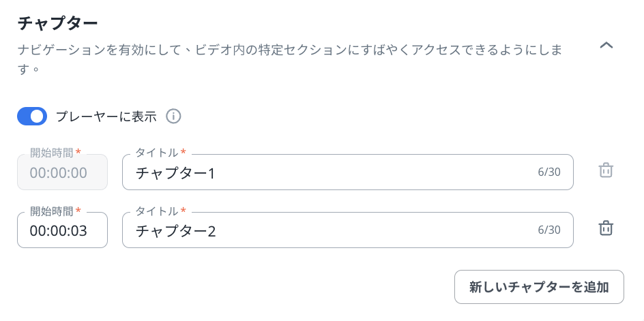Image resolution: width=644 pixels, height=321 pixels.
Task: Click the red asterisk beside チャプター2's タイトル label
Action: coord(184,211)
